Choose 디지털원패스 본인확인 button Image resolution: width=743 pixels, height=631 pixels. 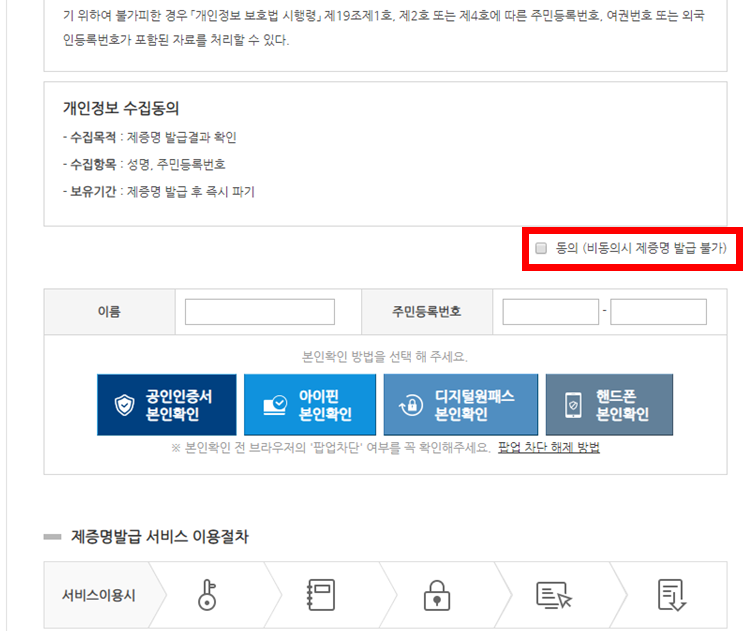click(x=461, y=405)
